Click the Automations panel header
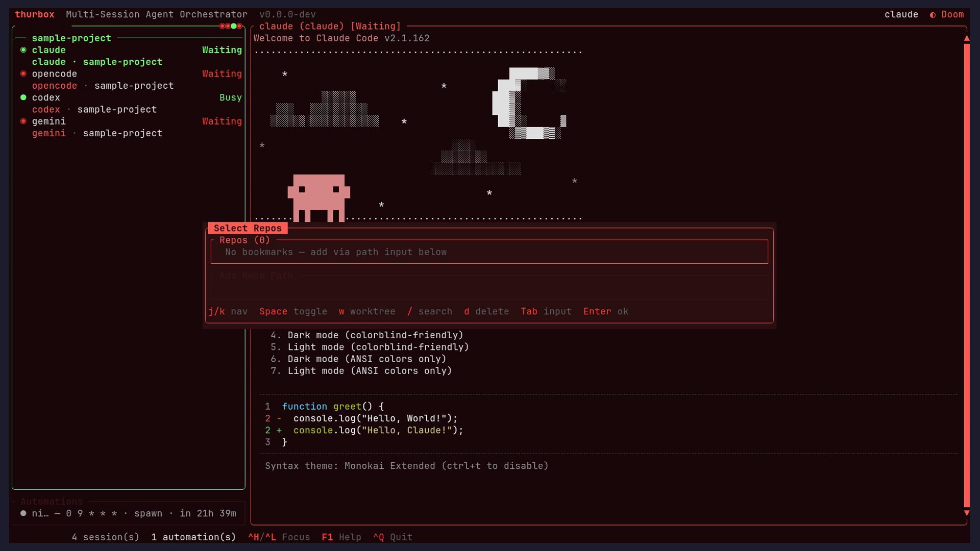The image size is (980, 551). [52, 502]
